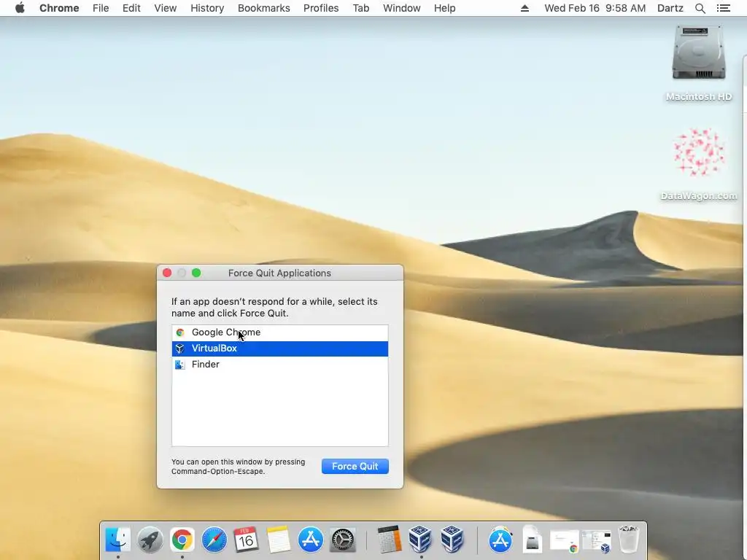
Task: Open the File menu
Action: point(101,8)
